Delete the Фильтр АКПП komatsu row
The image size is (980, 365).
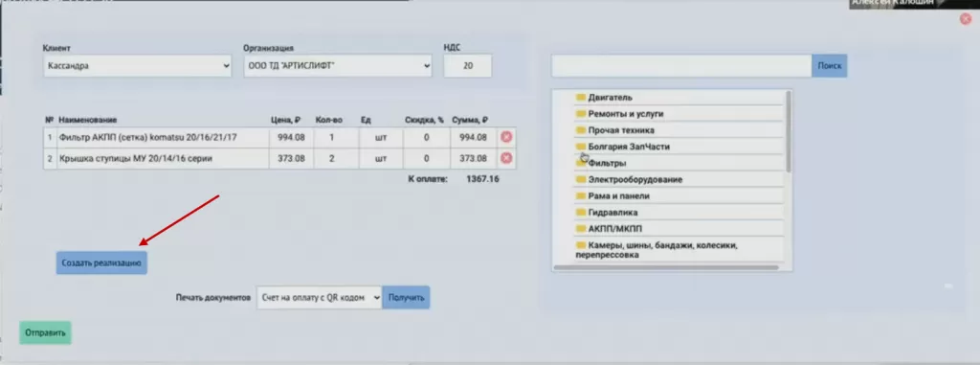506,137
